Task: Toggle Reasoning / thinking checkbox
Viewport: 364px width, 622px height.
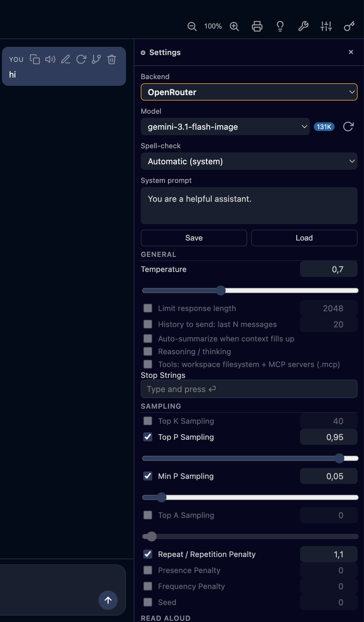Action: pos(148,351)
